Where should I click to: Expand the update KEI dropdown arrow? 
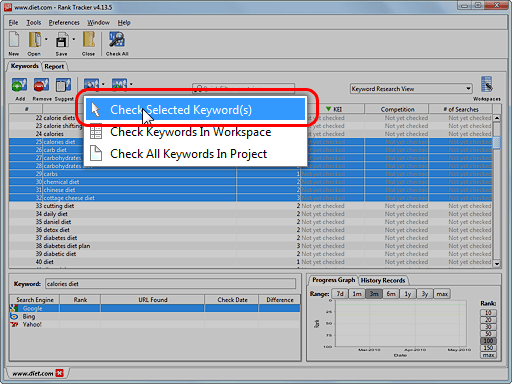click(x=131, y=84)
